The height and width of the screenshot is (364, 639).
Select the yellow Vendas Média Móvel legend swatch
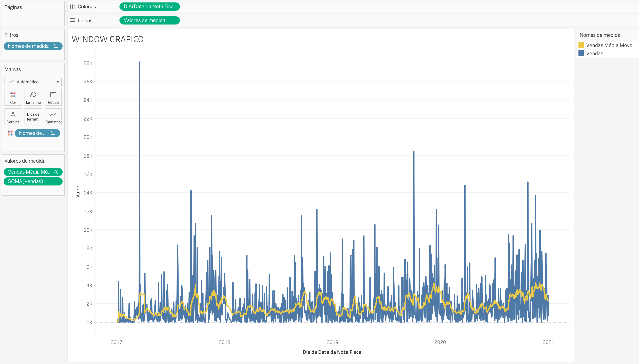[582, 45]
